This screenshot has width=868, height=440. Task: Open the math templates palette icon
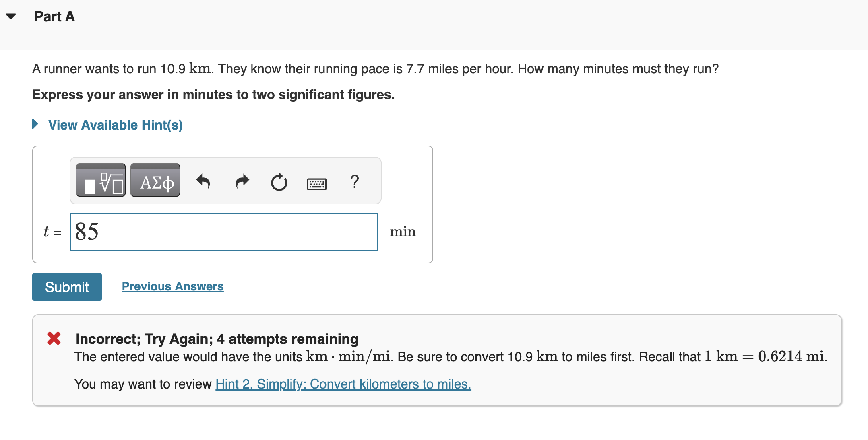[x=100, y=181]
